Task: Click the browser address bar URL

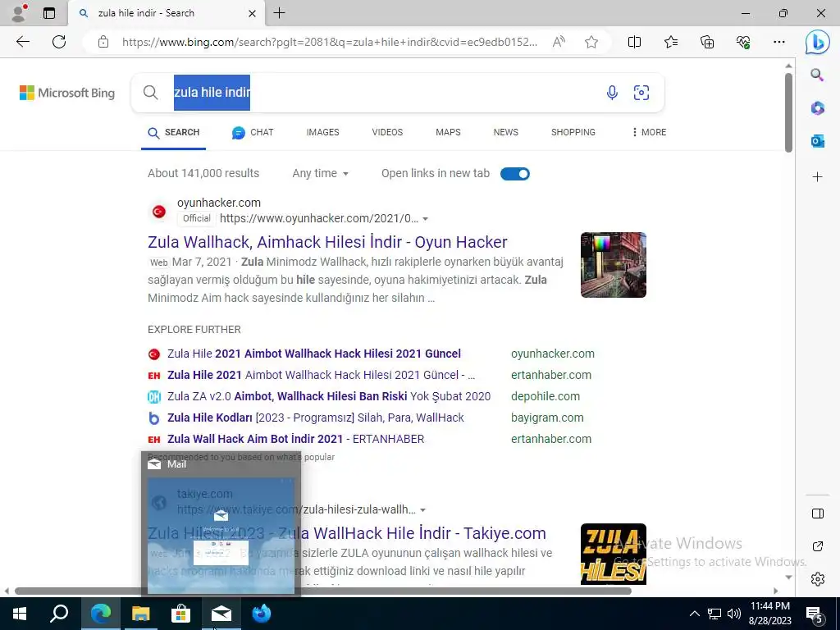Action: [x=330, y=42]
